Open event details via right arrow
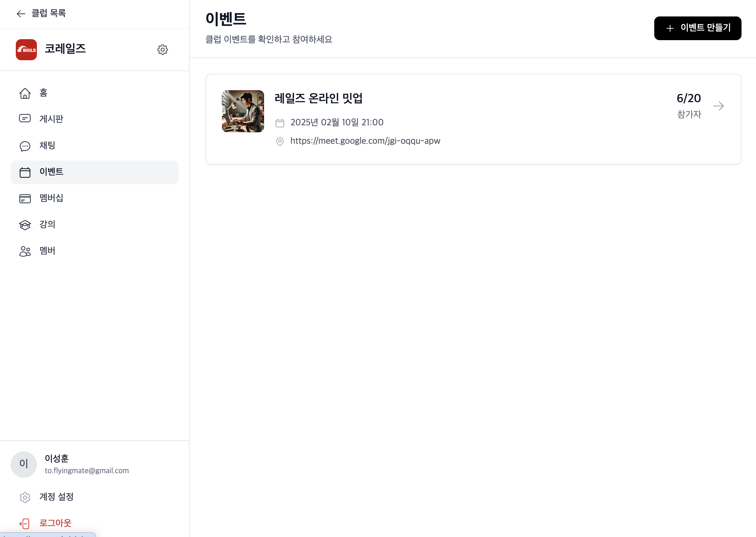 coord(718,106)
